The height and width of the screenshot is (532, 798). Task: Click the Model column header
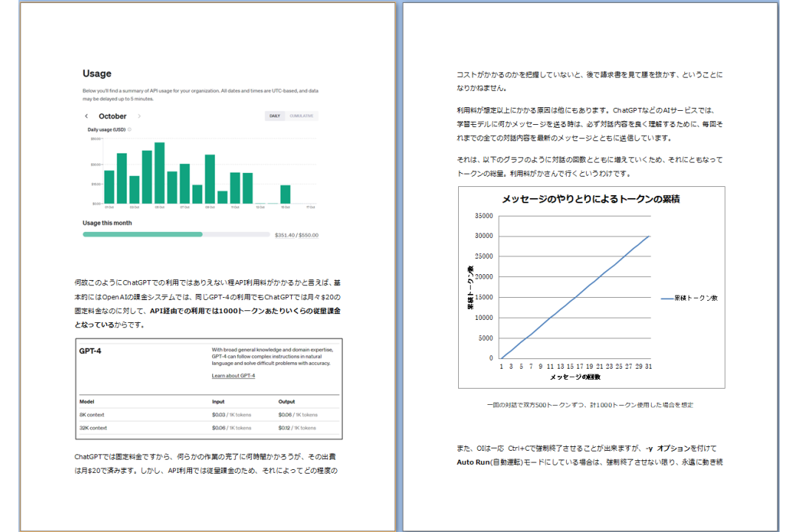pos(86,402)
